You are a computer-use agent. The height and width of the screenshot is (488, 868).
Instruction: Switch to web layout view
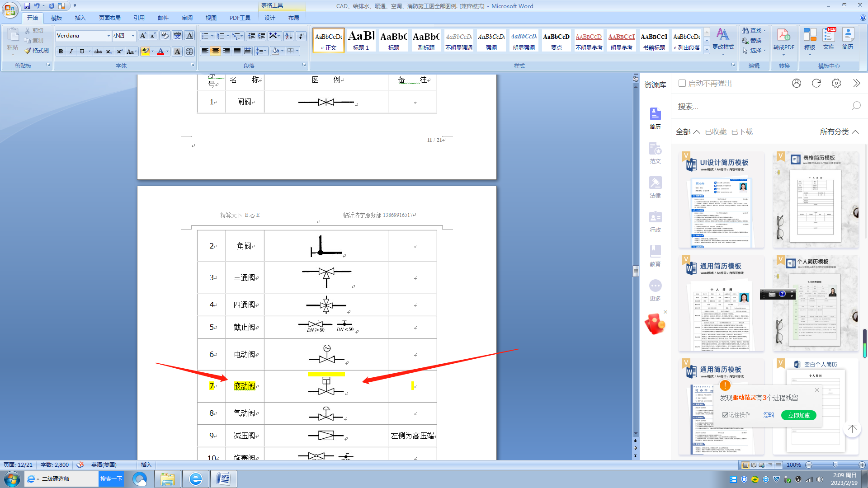tap(762, 465)
